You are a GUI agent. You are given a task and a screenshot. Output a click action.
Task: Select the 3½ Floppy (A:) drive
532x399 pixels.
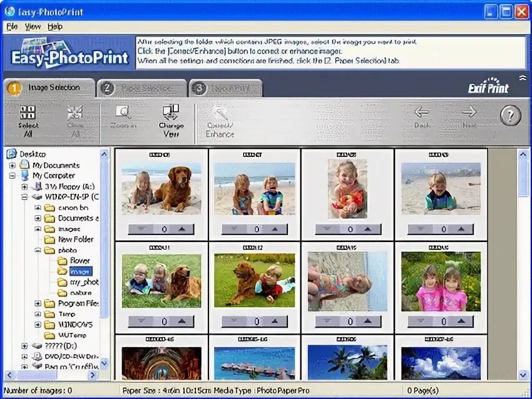(x=69, y=186)
